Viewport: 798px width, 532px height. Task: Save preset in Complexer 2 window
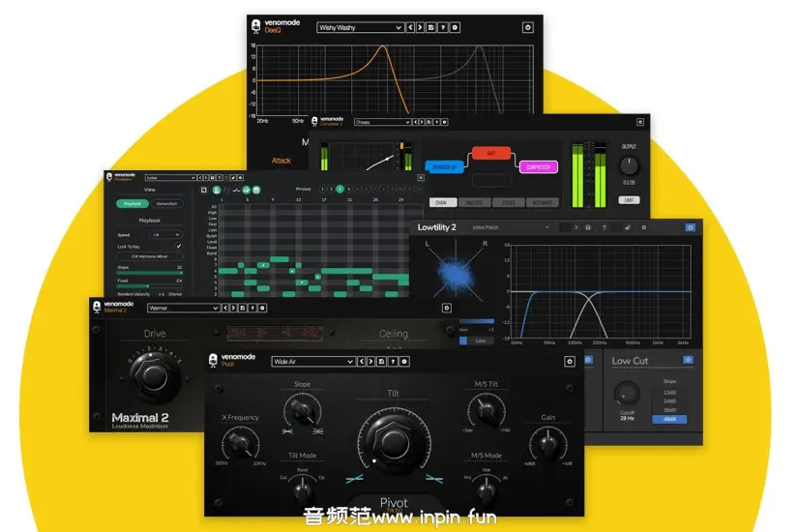[x=429, y=122]
